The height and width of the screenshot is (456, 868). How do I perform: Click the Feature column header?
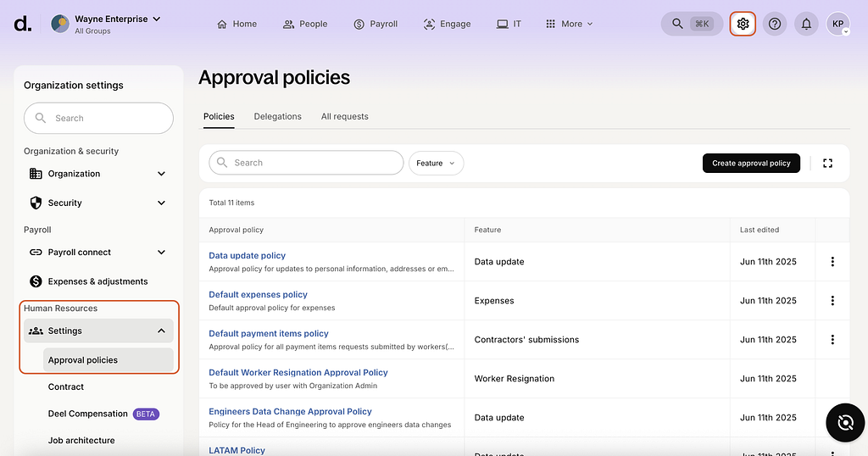tap(487, 230)
